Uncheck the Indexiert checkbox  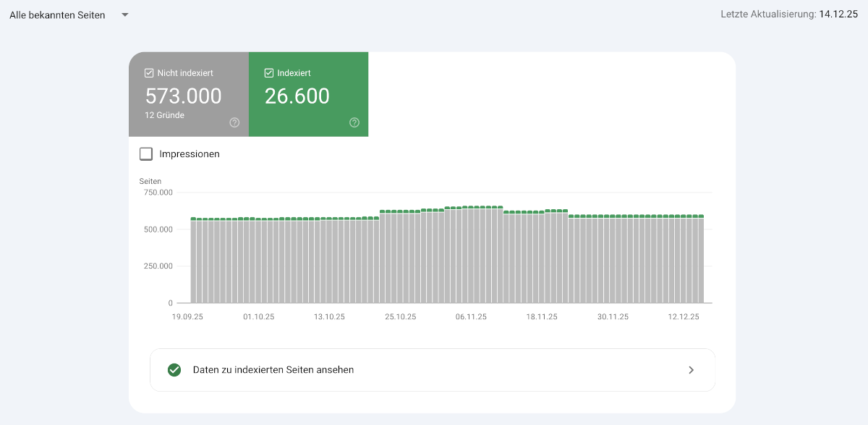(269, 73)
